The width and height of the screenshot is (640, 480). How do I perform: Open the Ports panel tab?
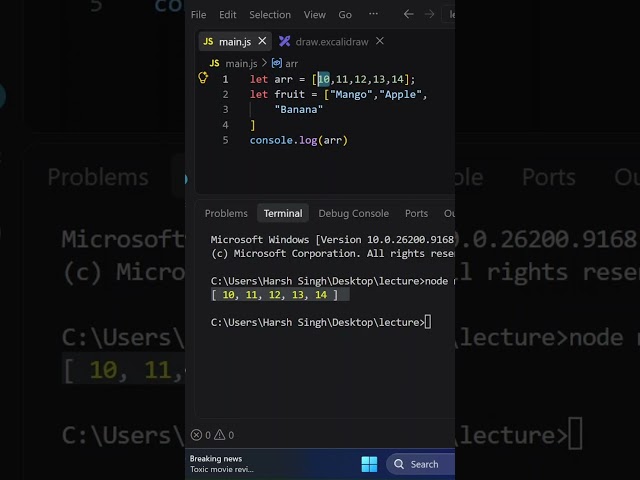(x=416, y=213)
